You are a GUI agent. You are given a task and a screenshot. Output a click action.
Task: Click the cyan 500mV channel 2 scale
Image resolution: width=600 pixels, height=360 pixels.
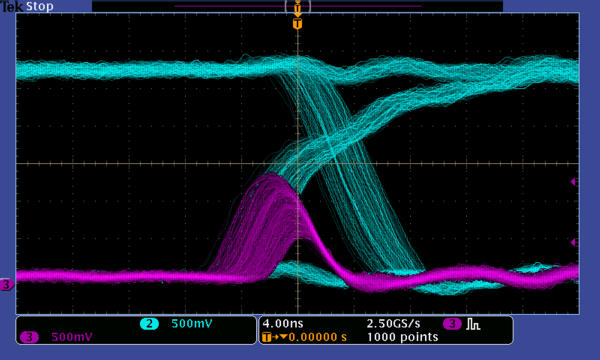tap(192, 324)
